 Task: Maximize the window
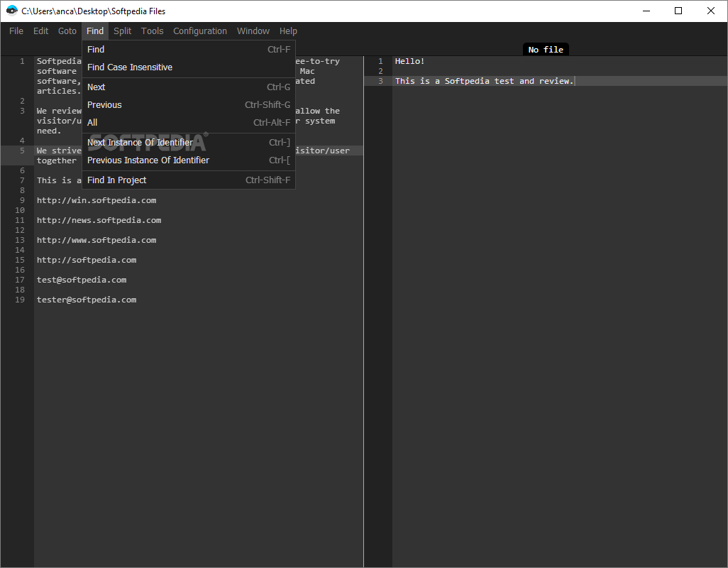[678, 11]
